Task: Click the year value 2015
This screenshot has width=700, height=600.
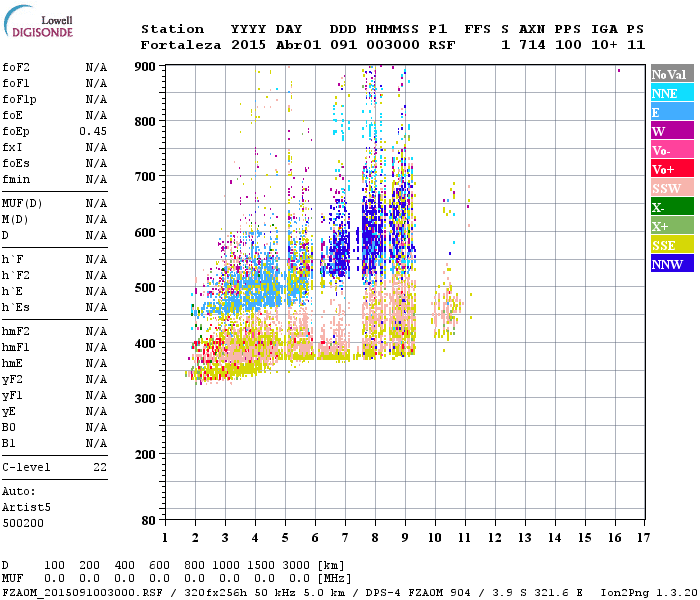Action: 248,45
